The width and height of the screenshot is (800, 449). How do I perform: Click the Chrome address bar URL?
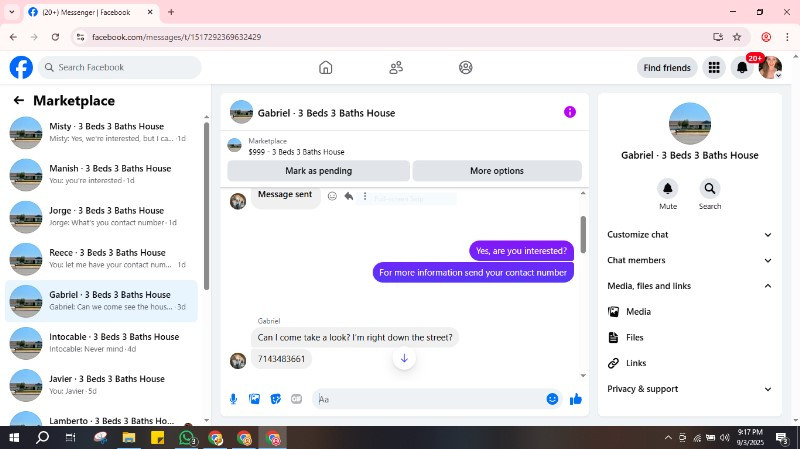(x=177, y=37)
